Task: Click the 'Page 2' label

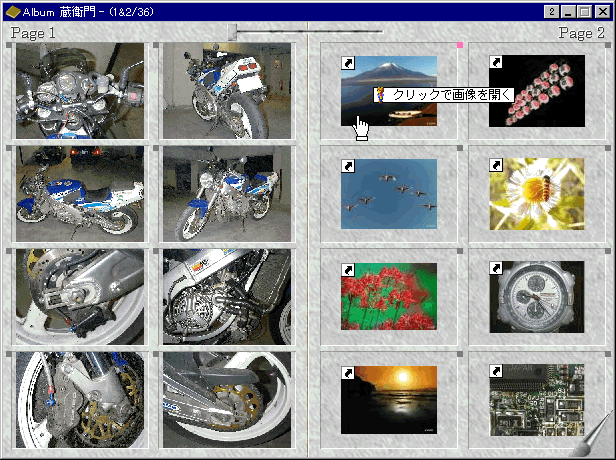Action: point(581,33)
